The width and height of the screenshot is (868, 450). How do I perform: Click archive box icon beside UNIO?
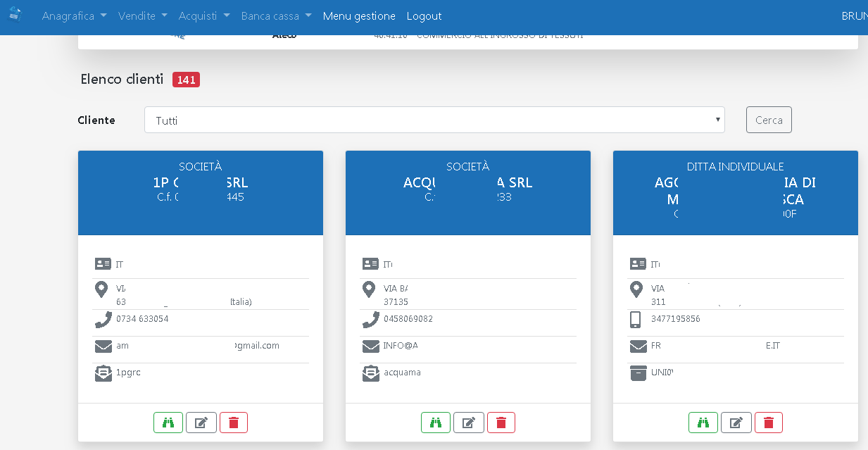[x=638, y=373]
